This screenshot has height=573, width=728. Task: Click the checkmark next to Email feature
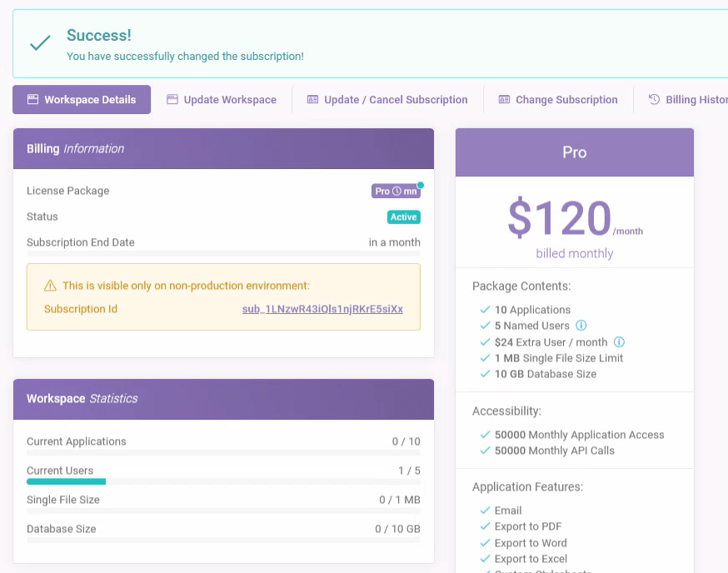[x=485, y=511]
